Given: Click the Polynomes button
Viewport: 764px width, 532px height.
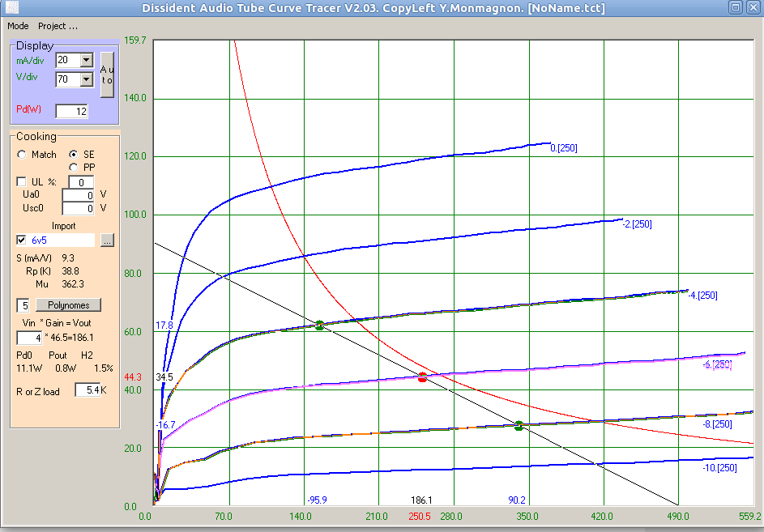Looking at the screenshot, I should click(68, 305).
